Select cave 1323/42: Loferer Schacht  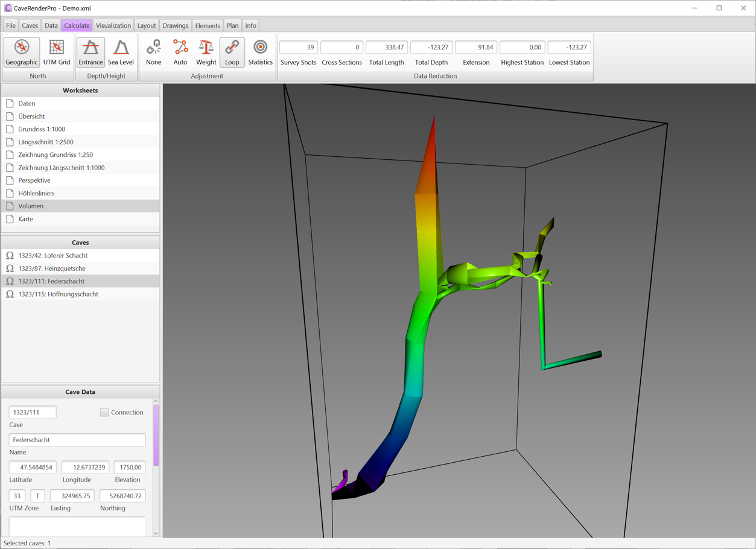[52, 256]
